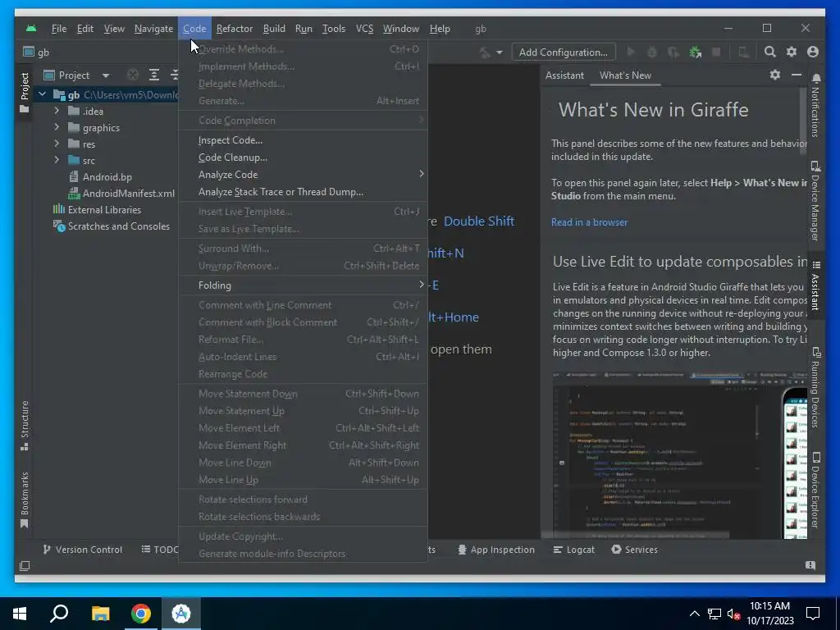Select Analyze Stack Trace or Thread Dump
Viewport: 840px width, 630px height.
point(303,192)
